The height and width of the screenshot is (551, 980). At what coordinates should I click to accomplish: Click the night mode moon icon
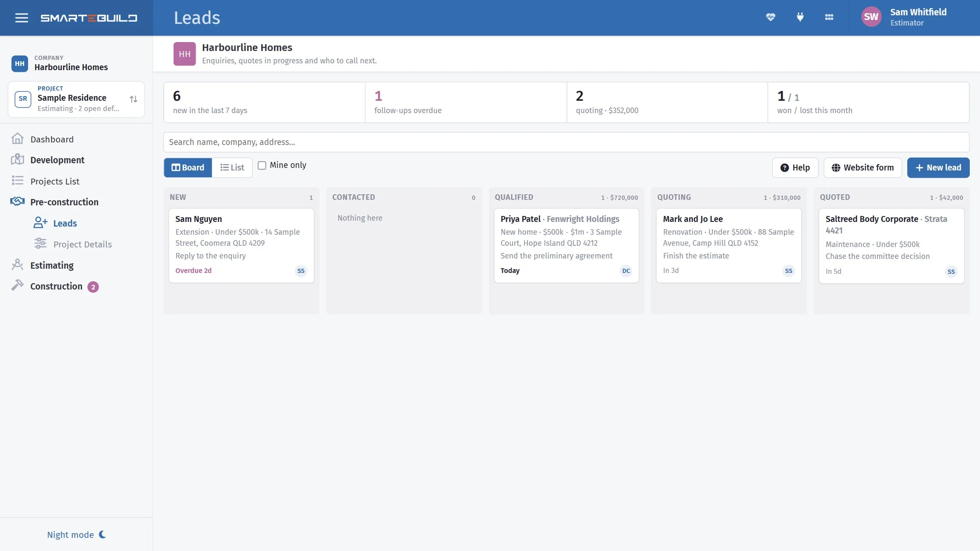pos(103,534)
